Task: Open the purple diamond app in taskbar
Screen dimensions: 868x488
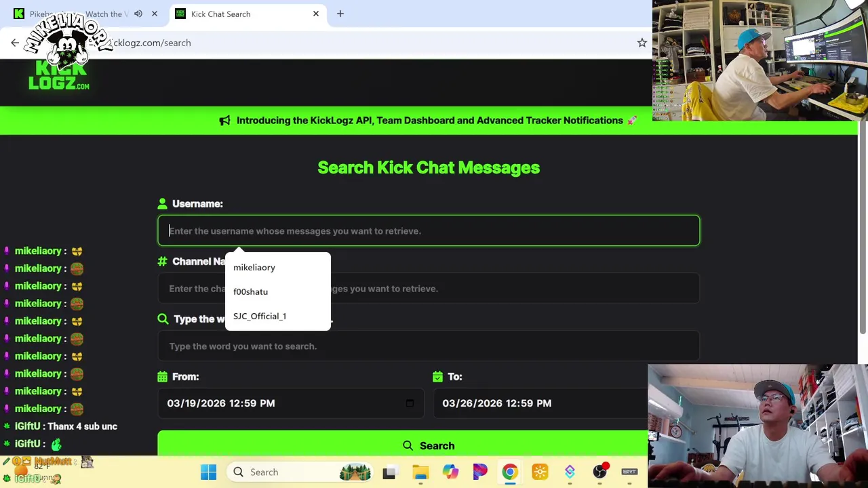Action: pos(570,472)
